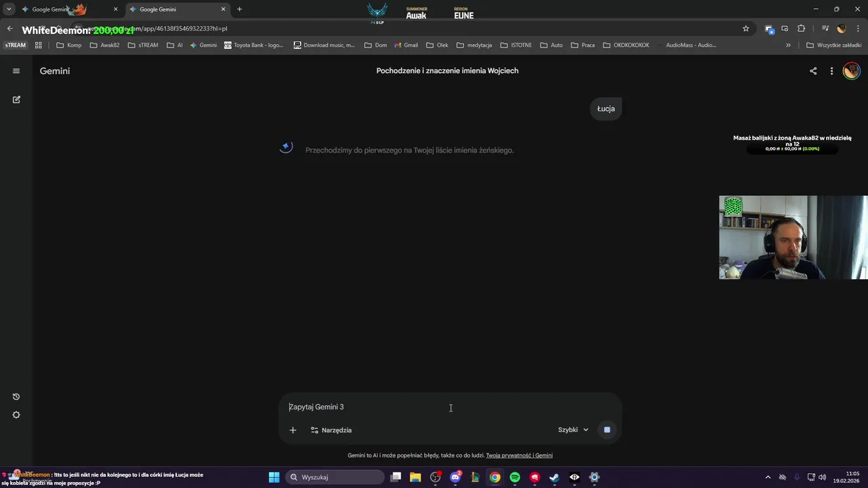Image resolution: width=868 pixels, height=488 pixels.
Task: Open conversation options three-dot menu
Action: (831, 70)
